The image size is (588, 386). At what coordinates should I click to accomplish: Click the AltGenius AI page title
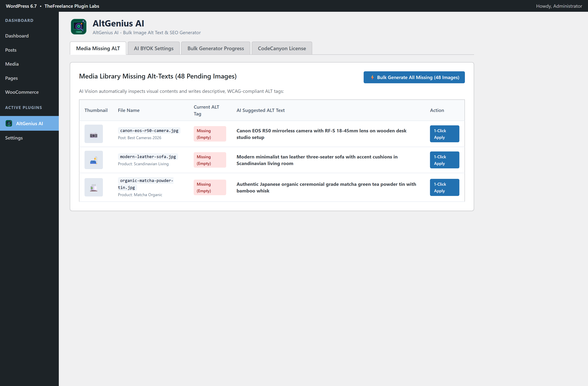coord(118,24)
